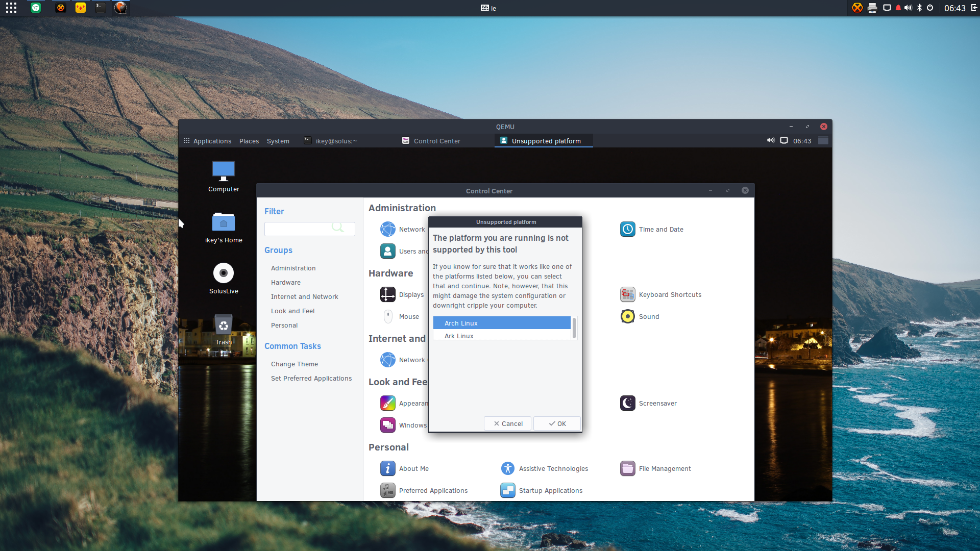Open Startup Applications icon
The image size is (980, 551).
coord(508,490)
